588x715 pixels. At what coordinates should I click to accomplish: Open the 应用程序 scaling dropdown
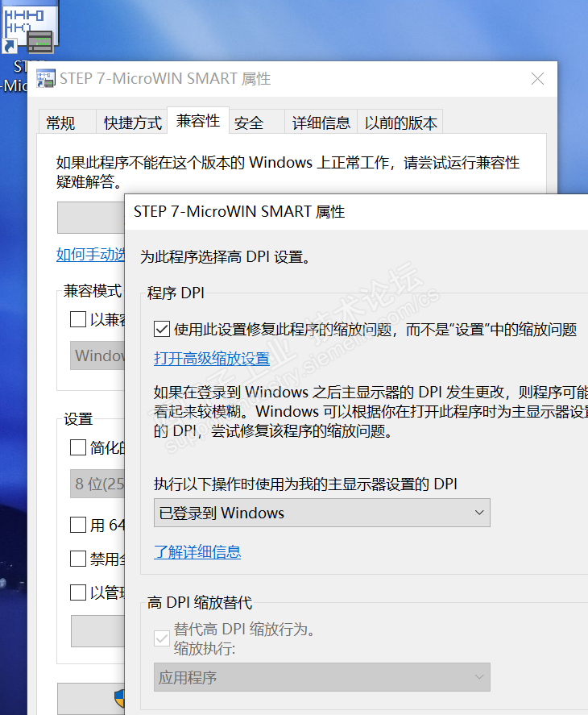[x=322, y=677]
